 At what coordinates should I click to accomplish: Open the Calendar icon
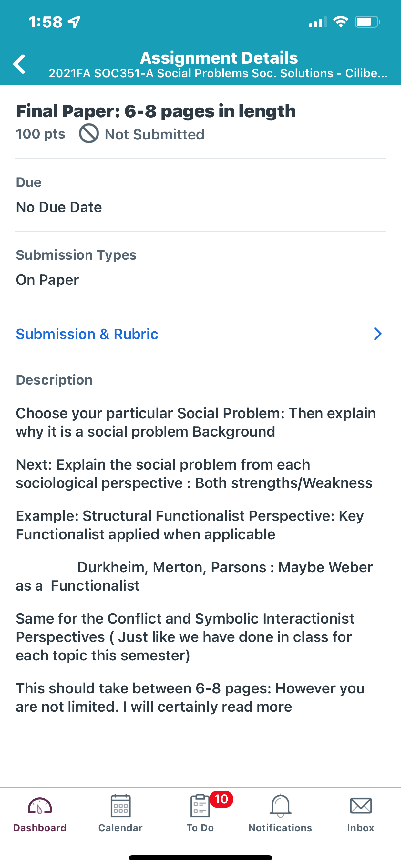(120, 806)
